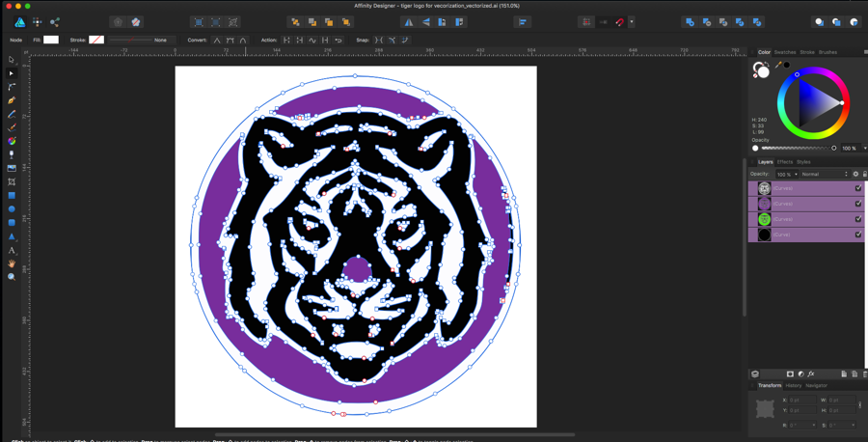Image resolution: width=868 pixels, height=442 pixels.
Task: Click the Mask Layer icon
Action: click(x=791, y=374)
